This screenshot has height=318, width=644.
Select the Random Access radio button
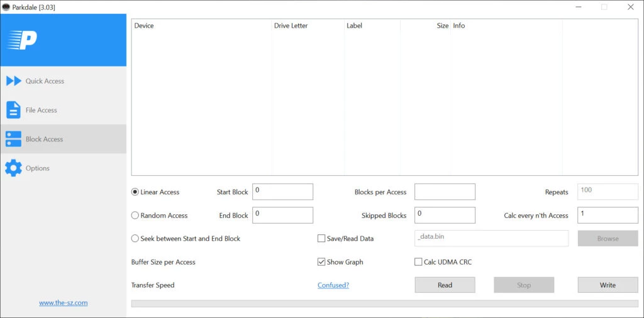tap(135, 216)
